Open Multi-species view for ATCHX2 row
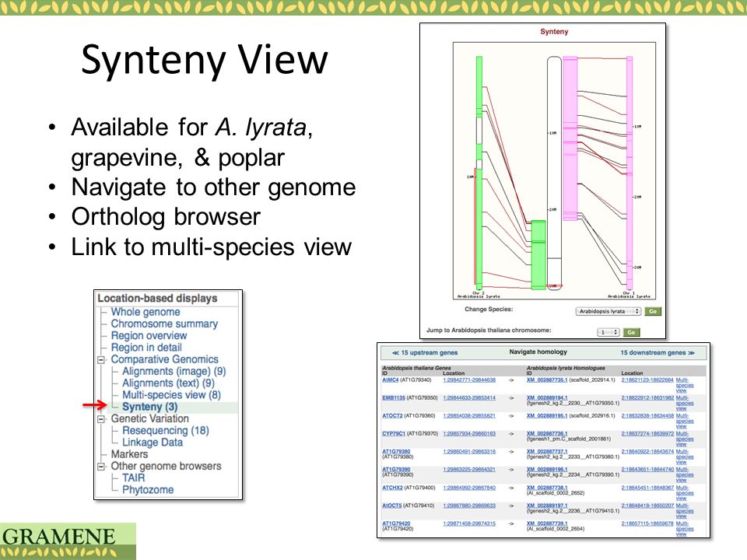The image size is (747, 560). point(685,493)
